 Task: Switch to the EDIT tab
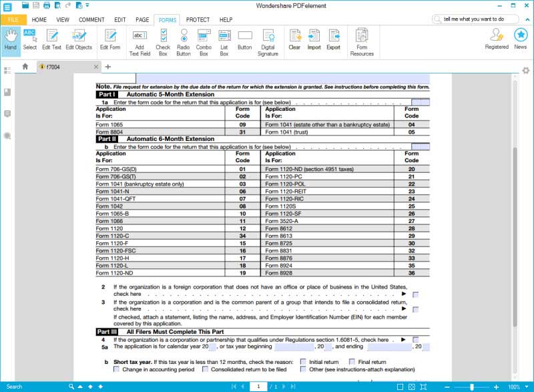click(x=120, y=20)
